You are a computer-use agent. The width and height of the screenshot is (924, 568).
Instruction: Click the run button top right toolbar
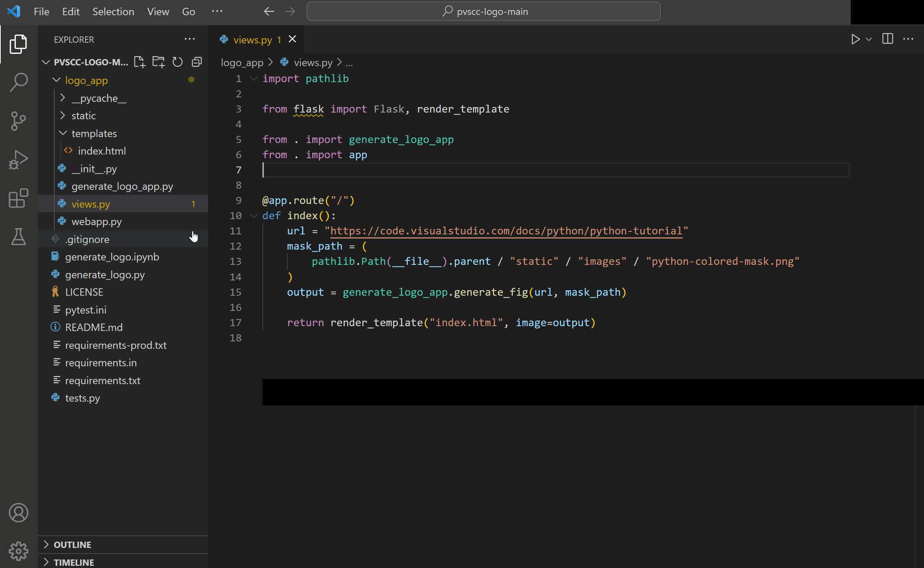(855, 40)
